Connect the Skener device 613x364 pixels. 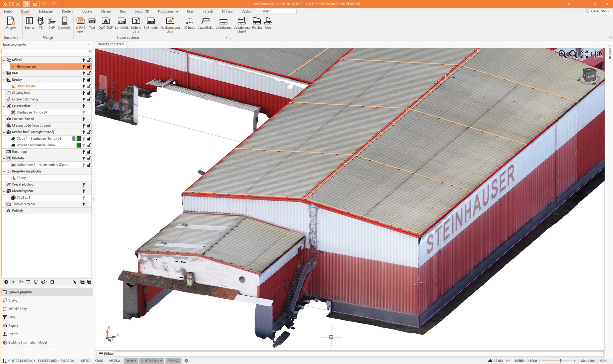tap(29, 23)
